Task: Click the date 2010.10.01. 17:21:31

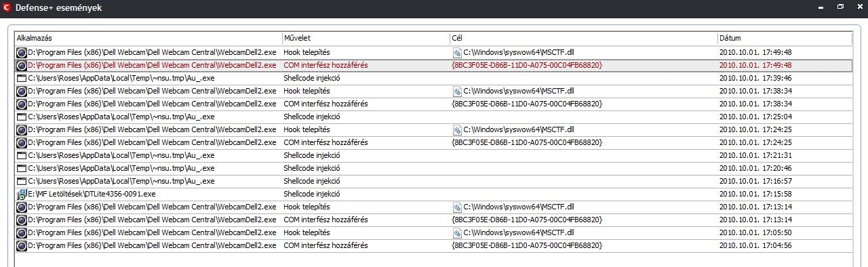Action: click(755, 155)
